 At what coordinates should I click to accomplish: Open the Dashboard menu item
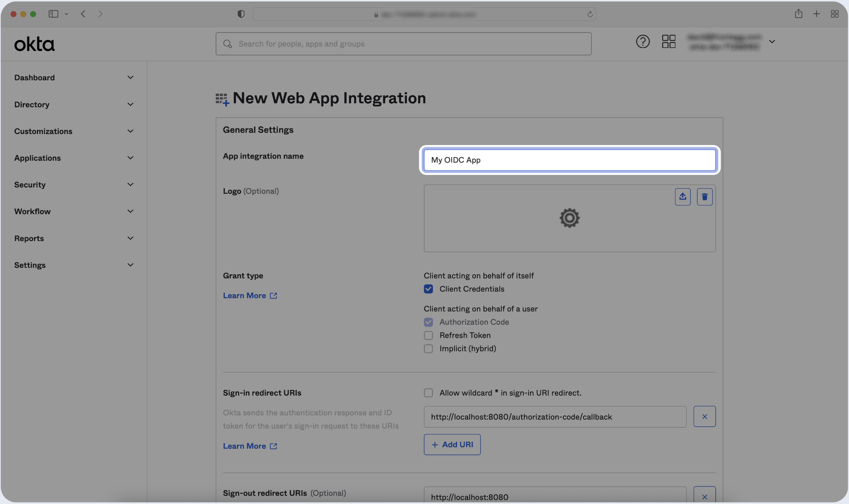pyautogui.click(x=34, y=78)
